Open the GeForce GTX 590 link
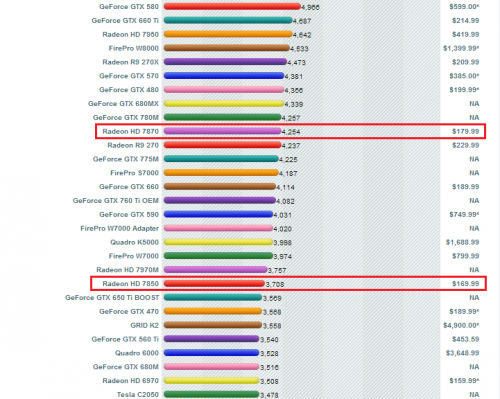Image resolution: width=500 pixels, height=399 pixels. (129, 215)
